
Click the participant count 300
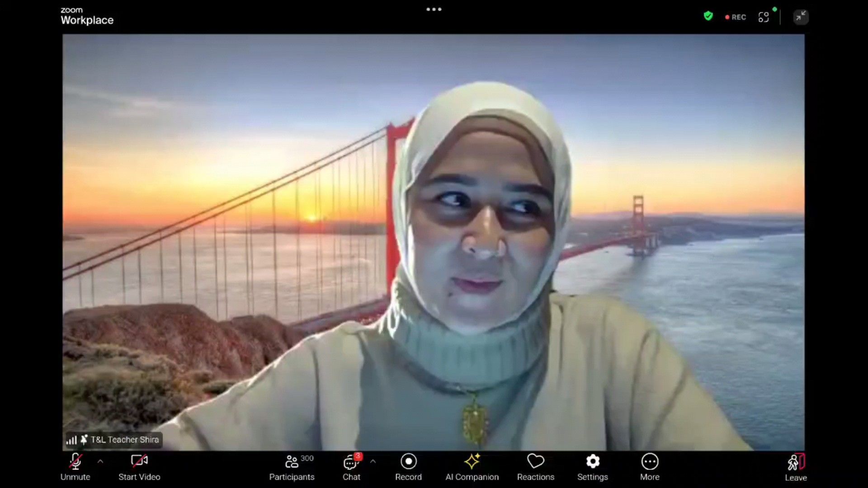click(x=307, y=458)
